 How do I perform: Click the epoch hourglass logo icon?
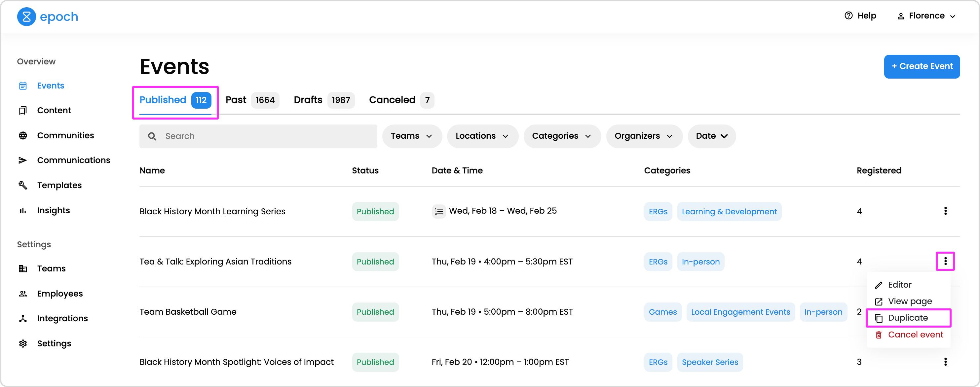(x=26, y=17)
